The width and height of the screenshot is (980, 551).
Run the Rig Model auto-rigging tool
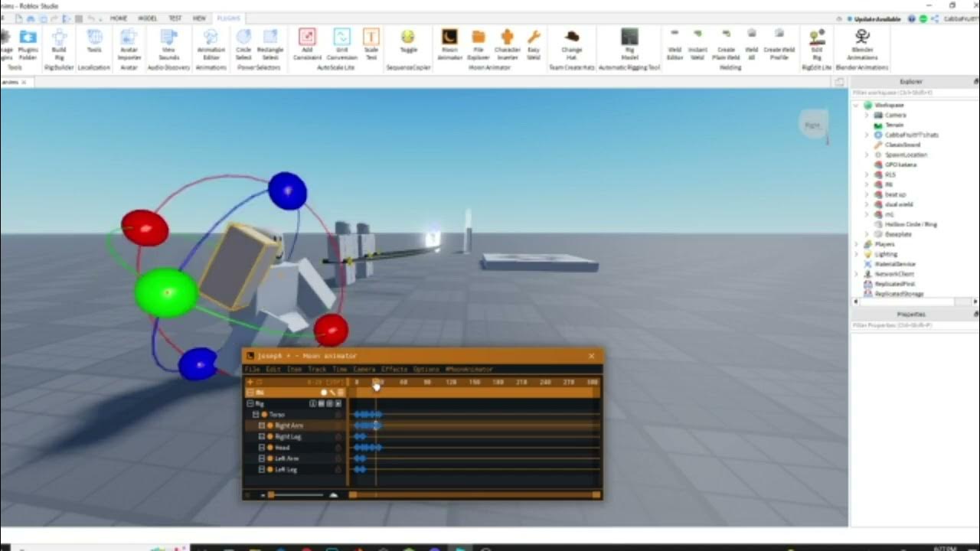pos(629,44)
